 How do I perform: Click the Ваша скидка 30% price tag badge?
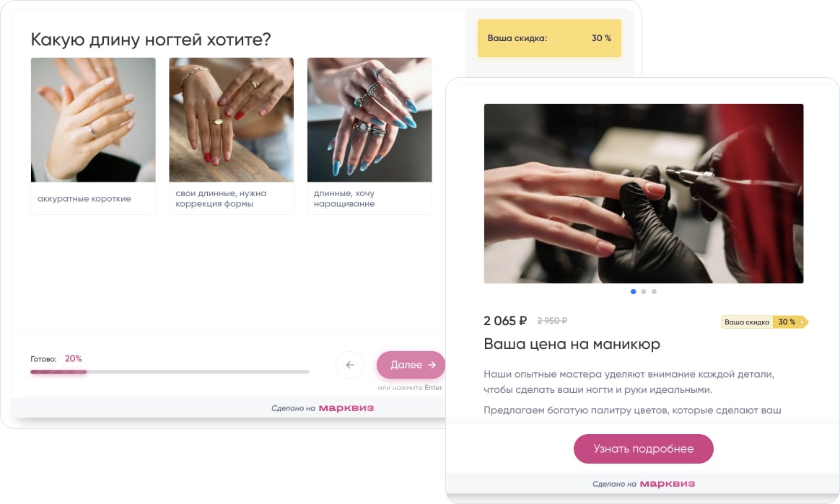[764, 322]
